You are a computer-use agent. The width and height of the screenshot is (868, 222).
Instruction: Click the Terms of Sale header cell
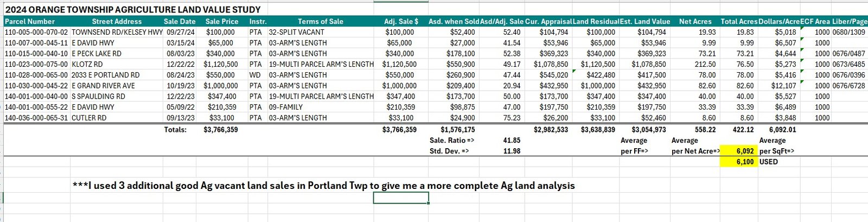pos(320,21)
